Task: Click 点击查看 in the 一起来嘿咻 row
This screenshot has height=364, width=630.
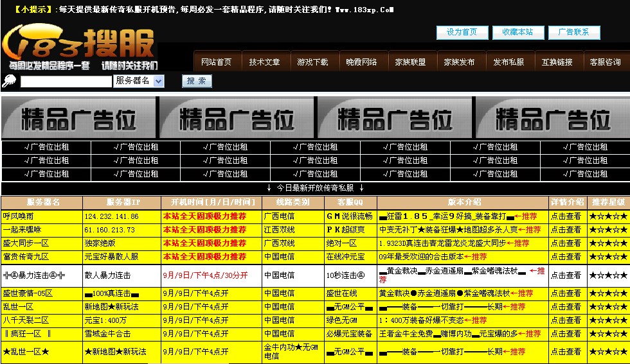Action: (566, 230)
